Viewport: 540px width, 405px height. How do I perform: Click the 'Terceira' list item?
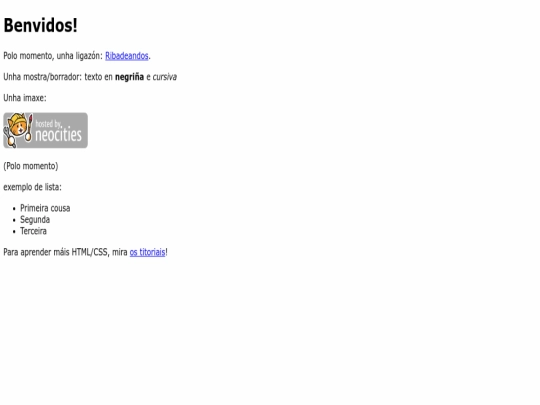coord(33,231)
